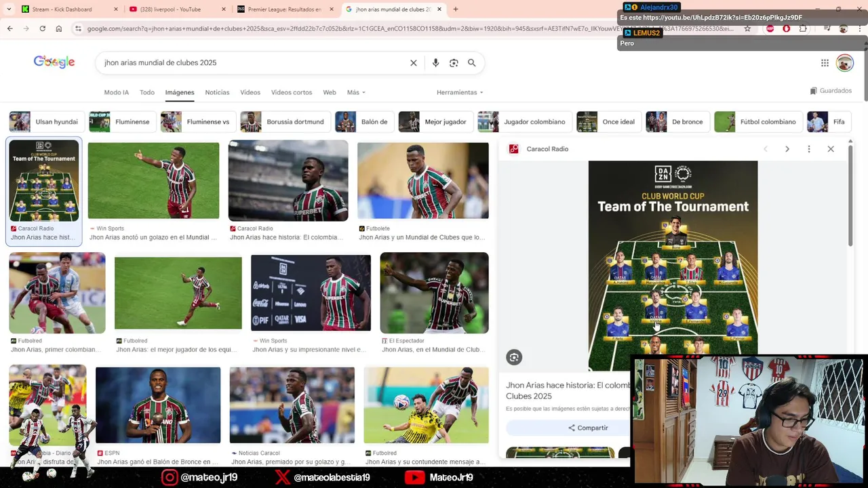Image resolution: width=868 pixels, height=488 pixels.
Task: Open Guardados saved items
Action: point(831,91)
